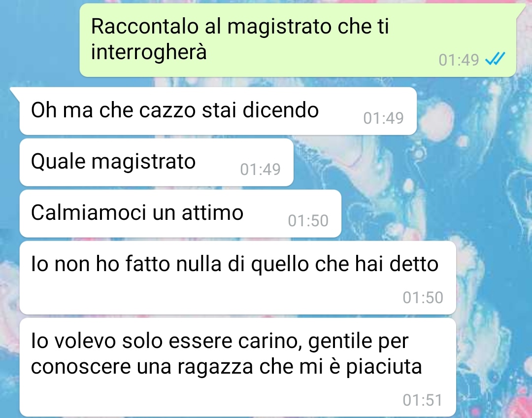Viewport: 532px width, 418px height.
Task: Tap the 'Quale magistrato' message bubble
Action: [x=157, y=162]
